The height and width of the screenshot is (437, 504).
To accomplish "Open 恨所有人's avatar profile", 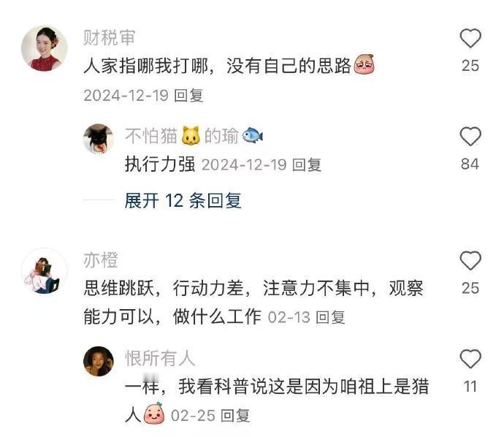I will click(99, 362).
